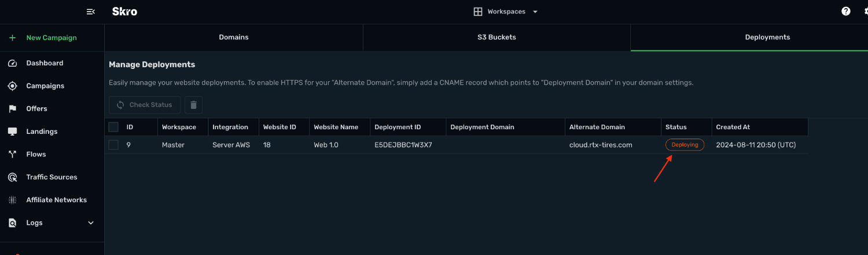Click the refresh icon in Check Status
Viewport: 868px width, 255px height.
point(120,105)
